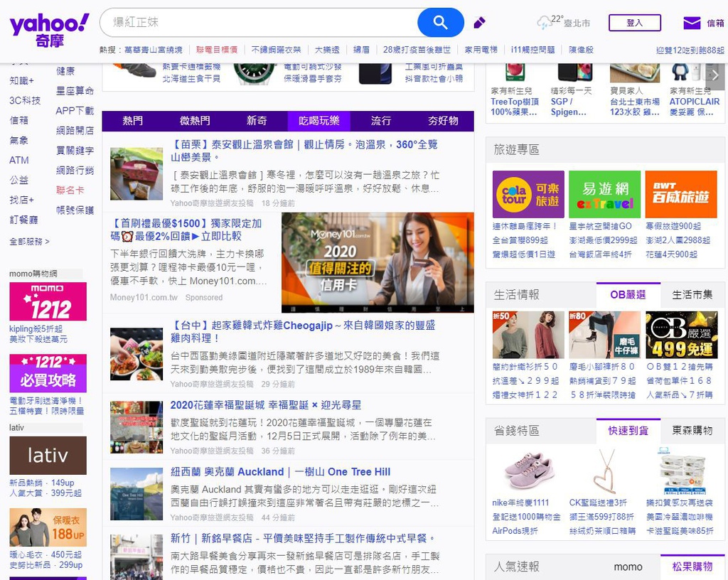Open 新竹 新銘早餐店 article headline
728x580 pixels.
pyautogui.click(x=304, y=539)
